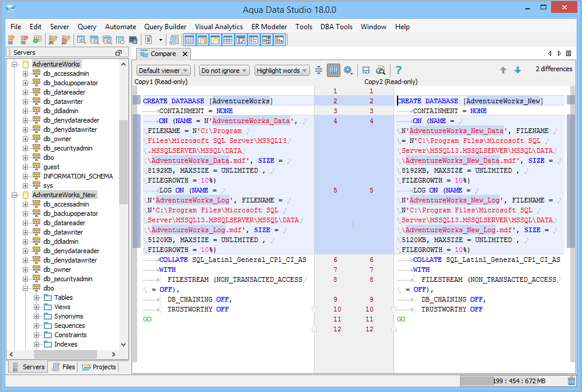The width and height of the screenshot is (582, 392).
Task: Click the garbage collection trash can icon
Action: pyautogui.click(x=571, y=381)
